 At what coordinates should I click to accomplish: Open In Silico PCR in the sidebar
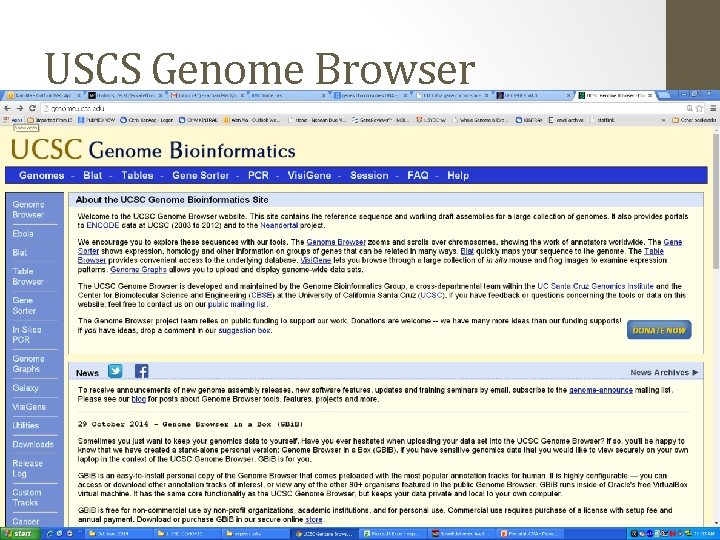click(27, 334)
